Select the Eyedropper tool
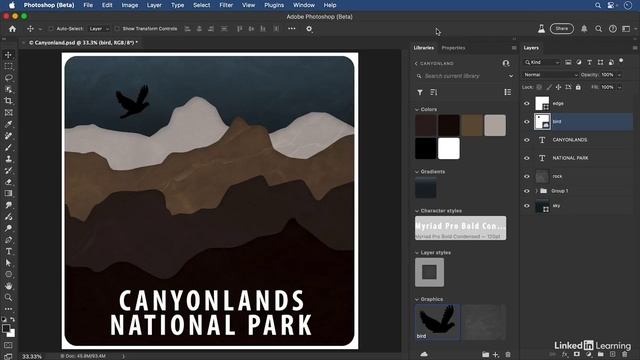640x360 pixels. (x=8, y=124)
